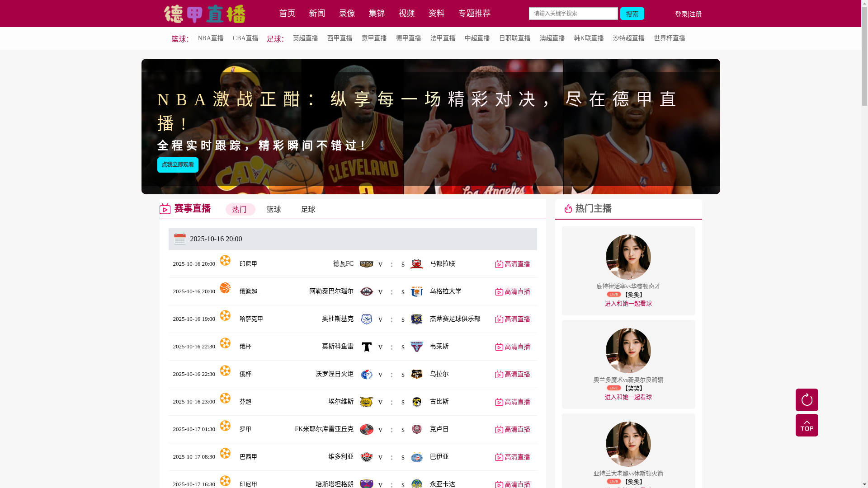Open 高清直播 link for 芬超 match
The image size is (868, 488).
click(512, 402)
